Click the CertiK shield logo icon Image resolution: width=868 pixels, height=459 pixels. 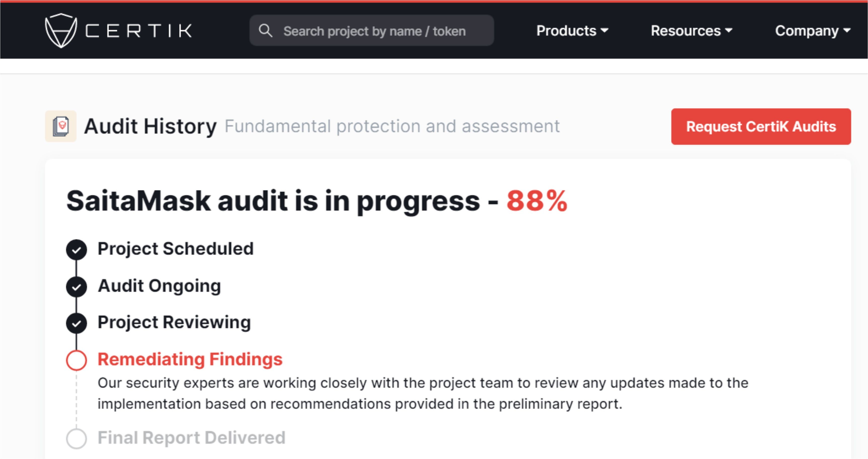pos(61,31)
